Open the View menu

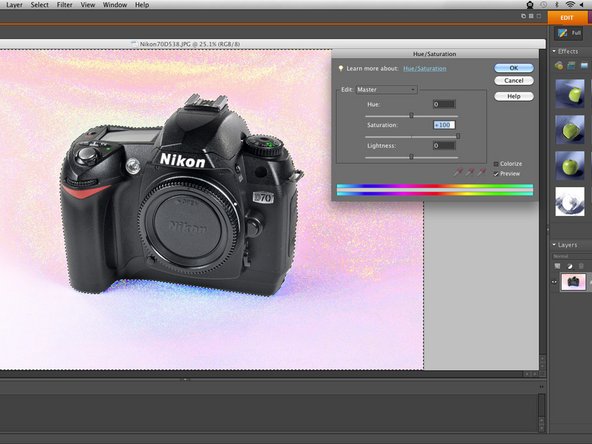tap(88, 5)
